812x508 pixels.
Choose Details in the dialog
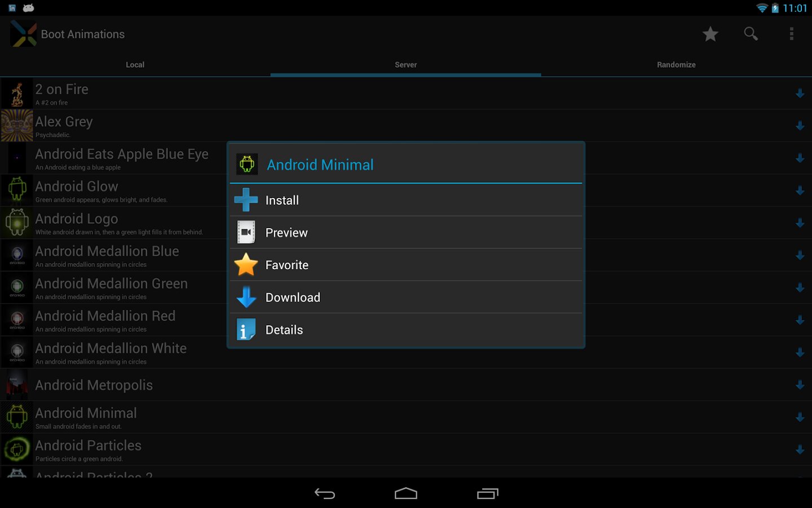[x=406, y=330]
